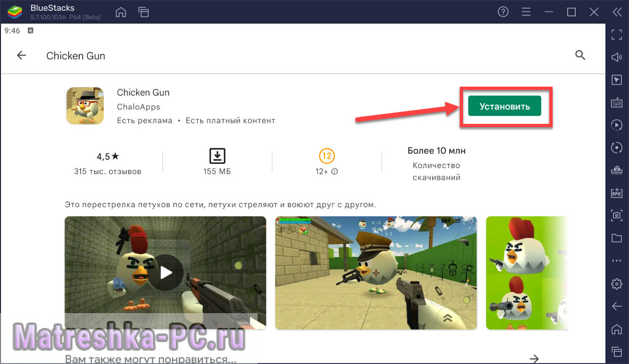Image resolution: width=629 pixels, height=364 pixels.
Task: Open Play Store search magnifier icon
Action: click(580, 56)
